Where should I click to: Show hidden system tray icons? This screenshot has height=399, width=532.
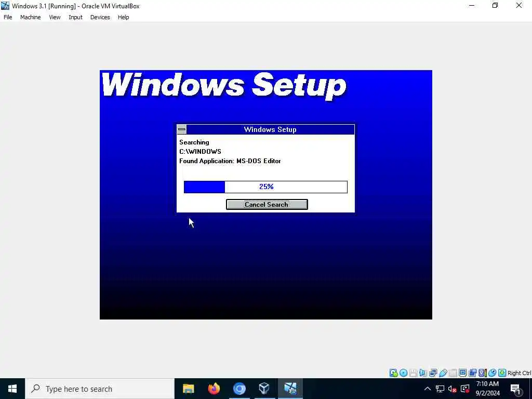[428, 389]
